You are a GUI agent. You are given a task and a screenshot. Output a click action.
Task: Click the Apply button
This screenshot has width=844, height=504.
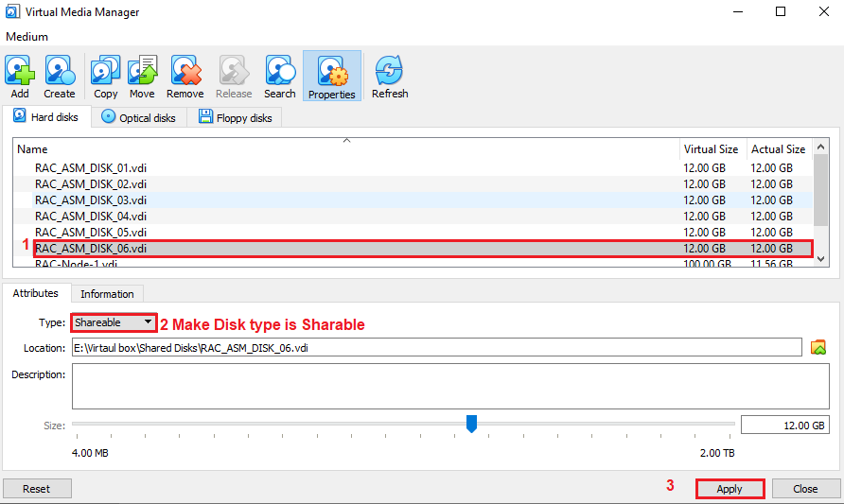(x=730, y=489)
